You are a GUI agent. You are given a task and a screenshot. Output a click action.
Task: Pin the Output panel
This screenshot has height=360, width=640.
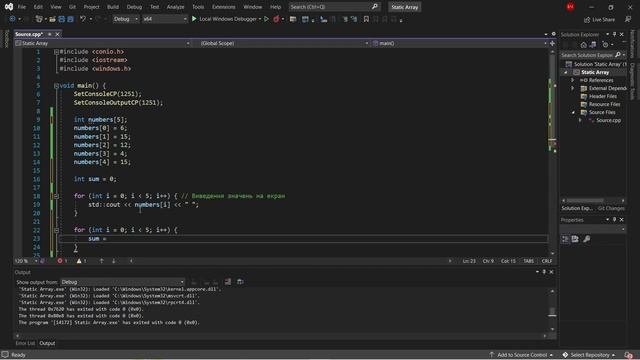click(x=544, y=272)
